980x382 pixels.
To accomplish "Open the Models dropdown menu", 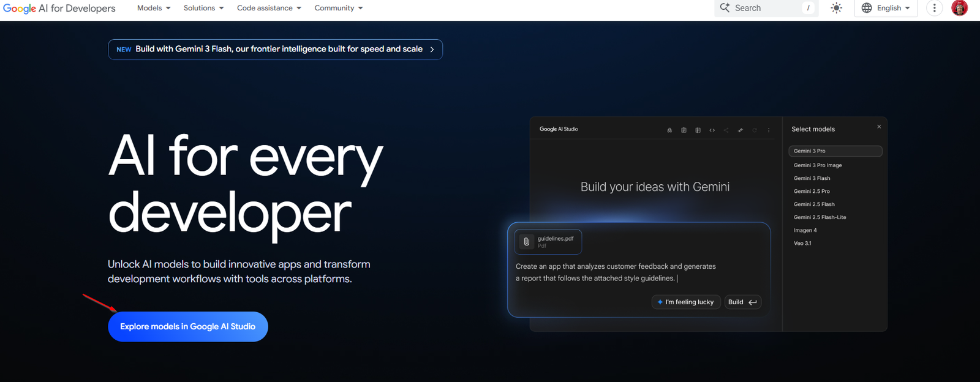I will (x=154, y=8).
